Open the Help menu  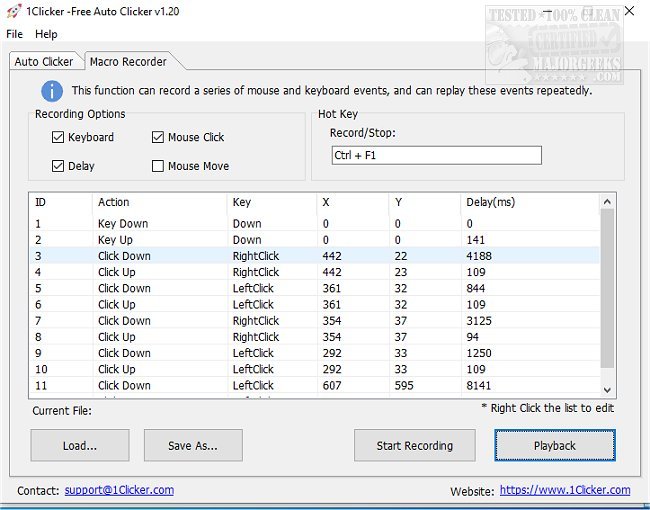pyautogui.click(x=46, y=34)
